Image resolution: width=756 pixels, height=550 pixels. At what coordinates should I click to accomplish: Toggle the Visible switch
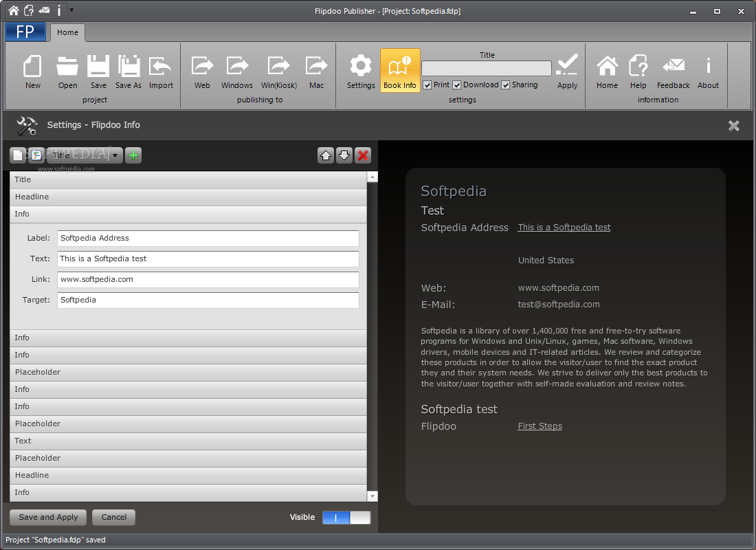coord(346,518)
